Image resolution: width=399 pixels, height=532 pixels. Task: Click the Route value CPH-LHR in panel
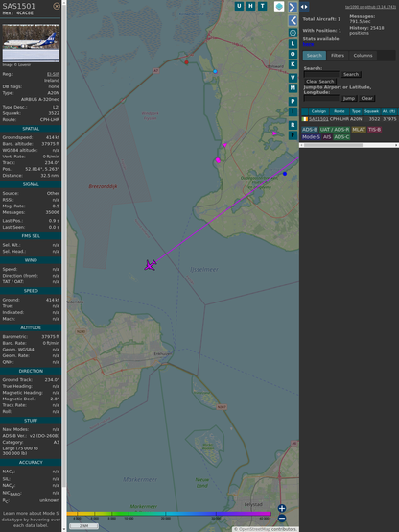50,120
